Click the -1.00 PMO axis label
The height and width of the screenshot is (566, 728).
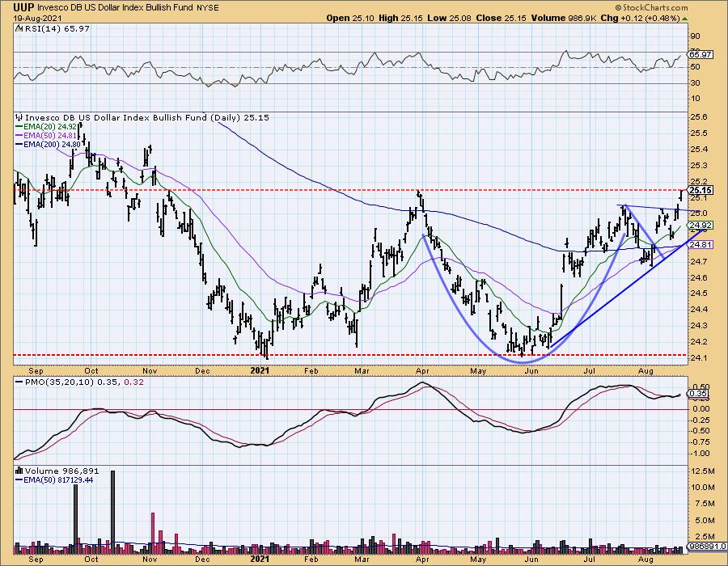[700, 454]
